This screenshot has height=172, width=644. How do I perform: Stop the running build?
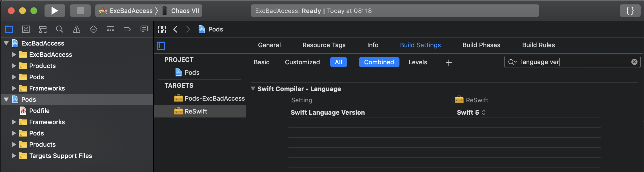click(x=80, y=11)
